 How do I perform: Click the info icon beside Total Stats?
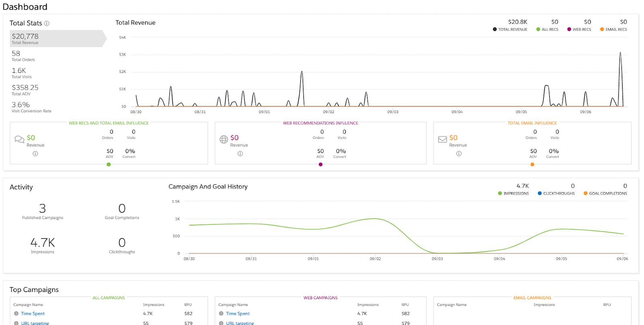click(47, 23)
